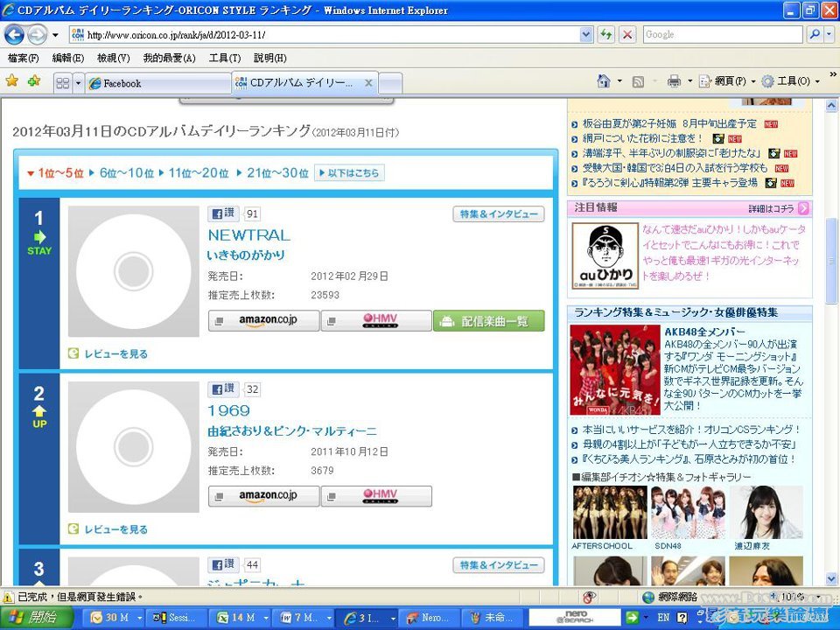Click 詳細はコチラ in 注目情報 header
Image resolution: width=840 pixels, height=630 pixels.
pyautogui.click(x=772, y=208)
